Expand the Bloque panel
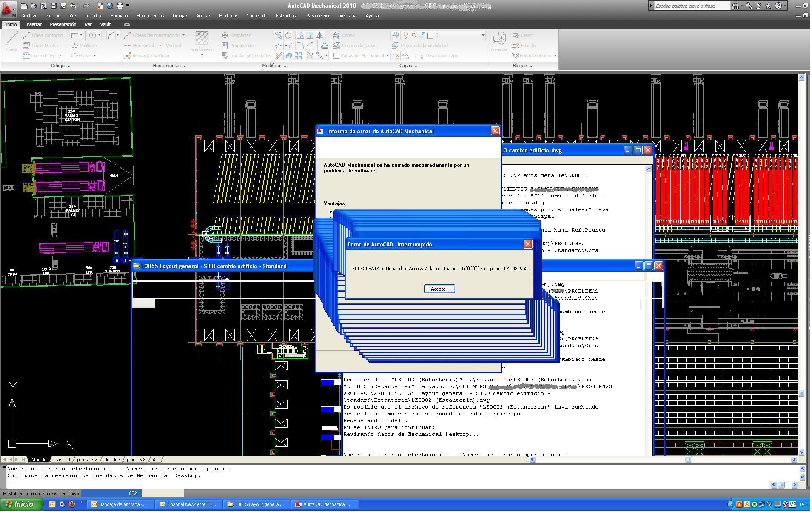The image size is (812, 512). point(522,66)
